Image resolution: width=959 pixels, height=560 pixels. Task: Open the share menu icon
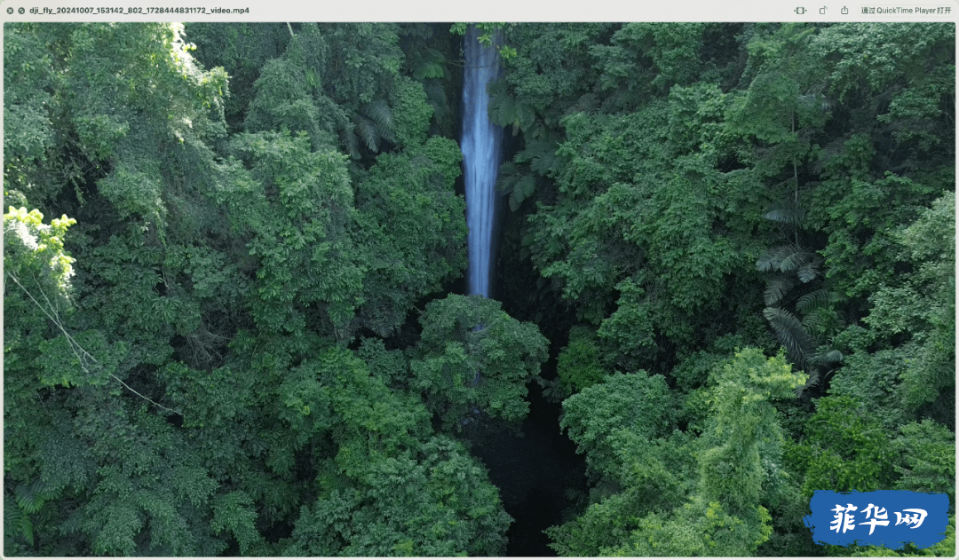pyautogui.click(x=844, y=11)
